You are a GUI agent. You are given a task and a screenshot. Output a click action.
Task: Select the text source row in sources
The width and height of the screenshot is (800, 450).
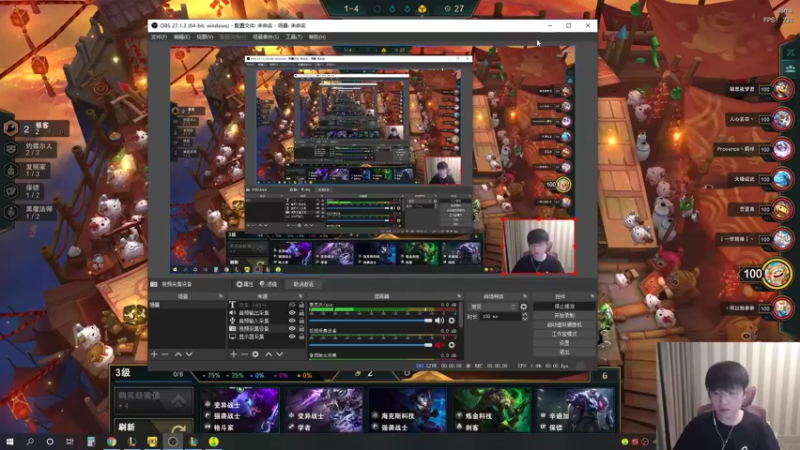click(266, 305)
